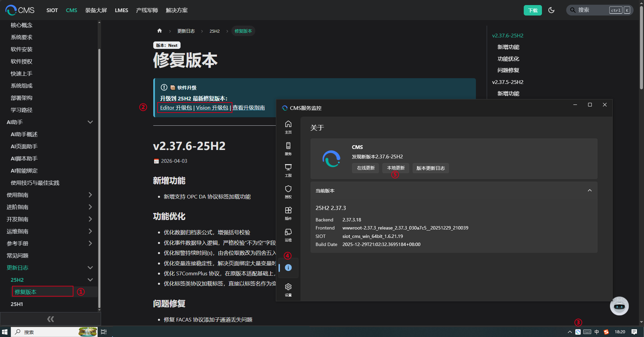Open the 插件 plugins icon
Screen dimensions: 644x337
(288, 213)
